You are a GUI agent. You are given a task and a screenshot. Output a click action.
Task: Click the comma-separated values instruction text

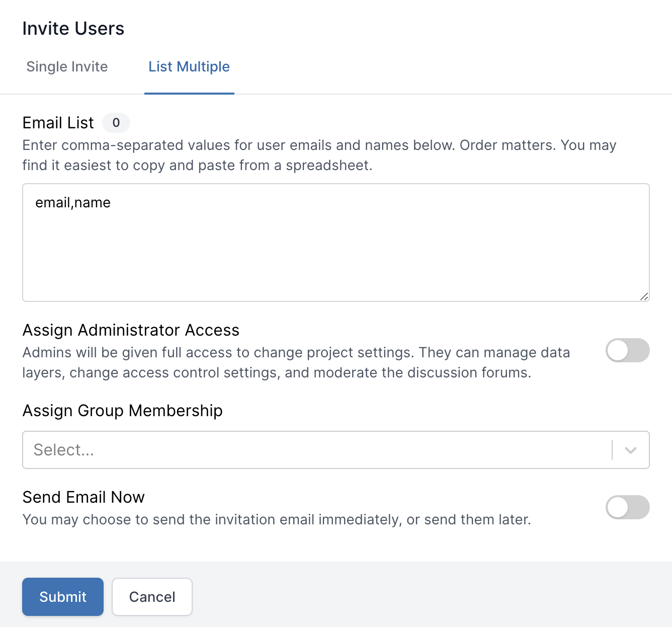tap(319, 155)
